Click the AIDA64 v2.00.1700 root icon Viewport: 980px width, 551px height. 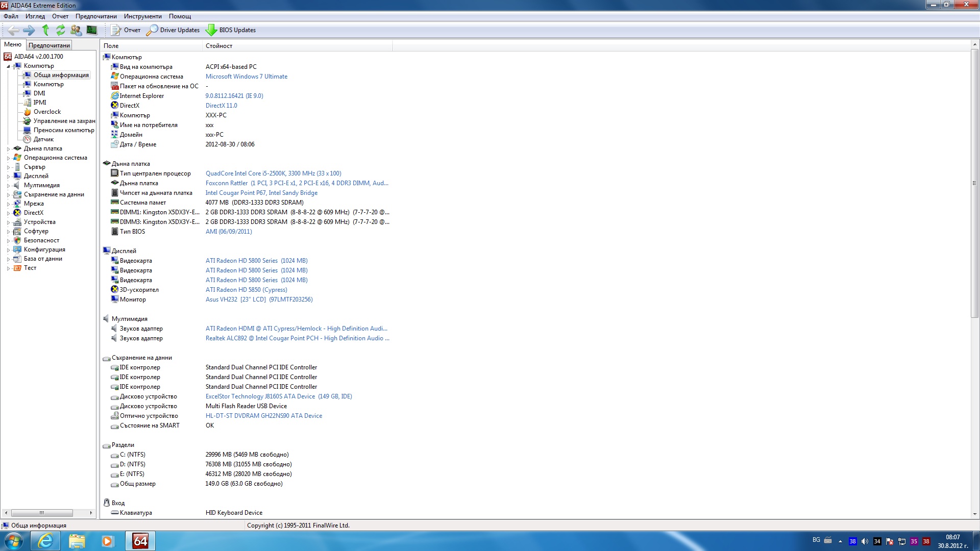coord(8,57)
